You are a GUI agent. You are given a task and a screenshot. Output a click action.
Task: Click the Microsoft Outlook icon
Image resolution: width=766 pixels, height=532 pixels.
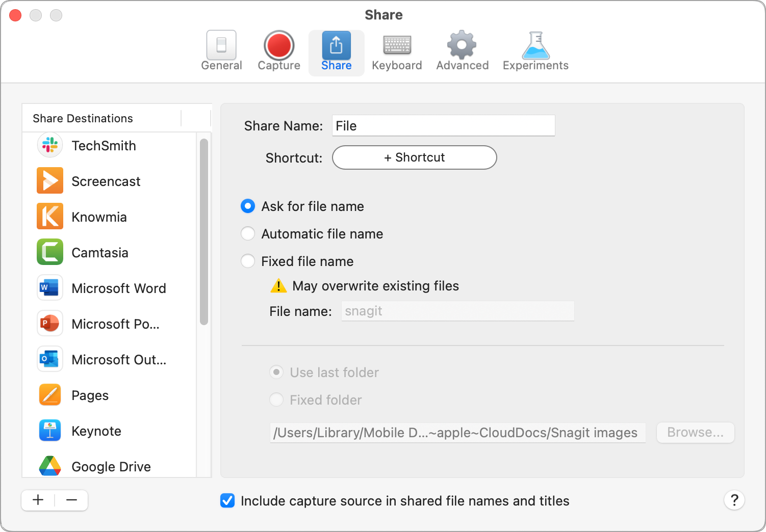50,359
